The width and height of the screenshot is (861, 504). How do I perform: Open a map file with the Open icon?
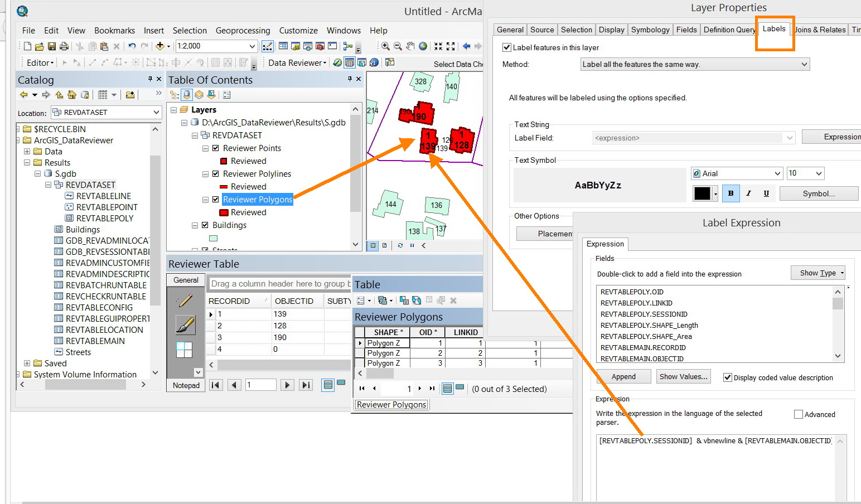tap(39, 46)
